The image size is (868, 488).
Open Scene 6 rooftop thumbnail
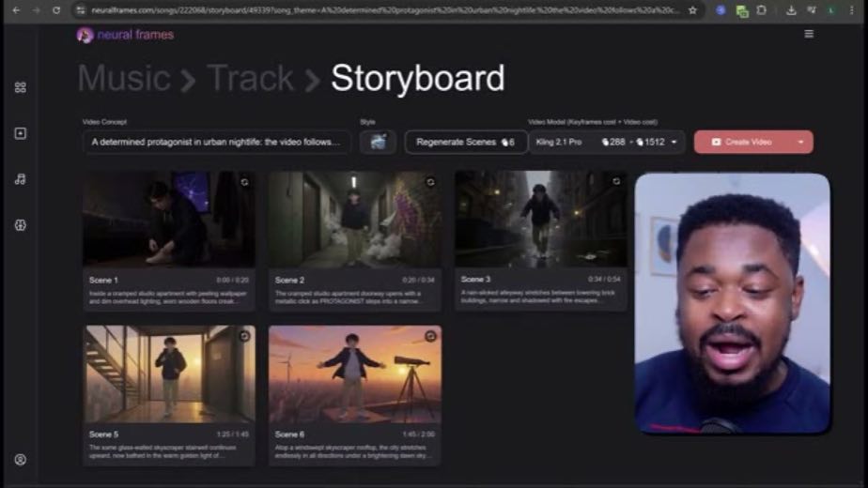coord(355,374)
